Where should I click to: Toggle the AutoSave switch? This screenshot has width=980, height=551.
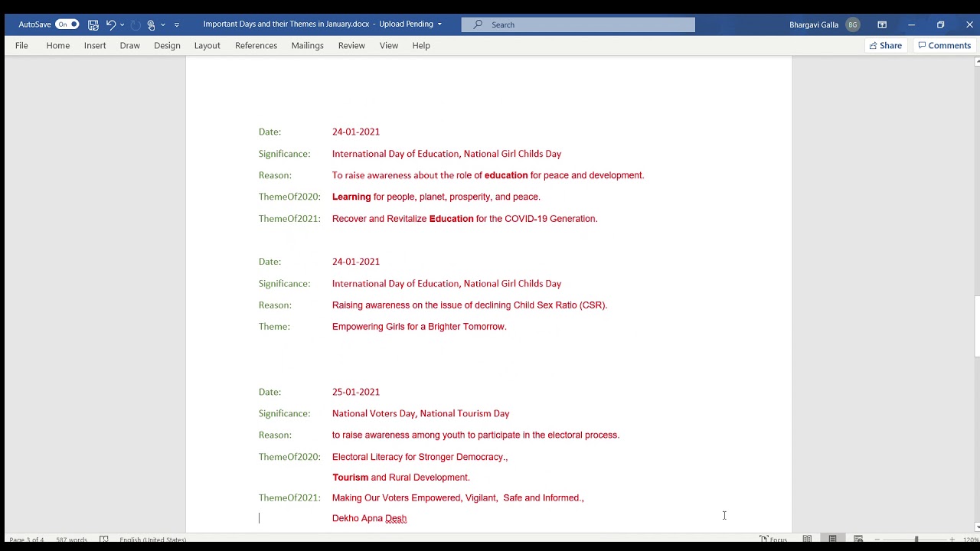click(x=67, y=24)
